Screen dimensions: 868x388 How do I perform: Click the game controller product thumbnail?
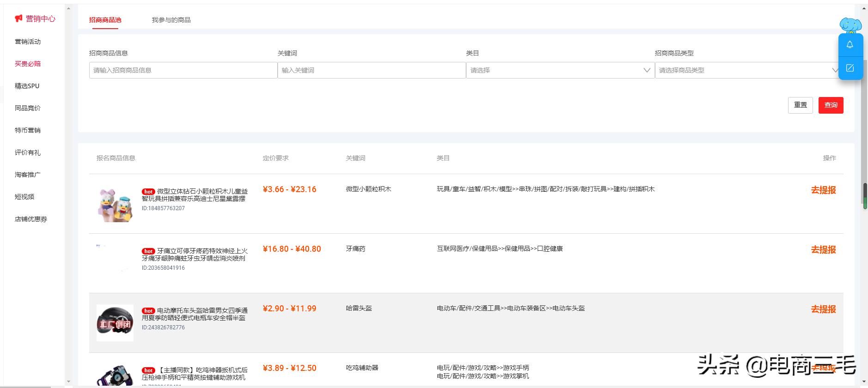(x=115, y=375)
